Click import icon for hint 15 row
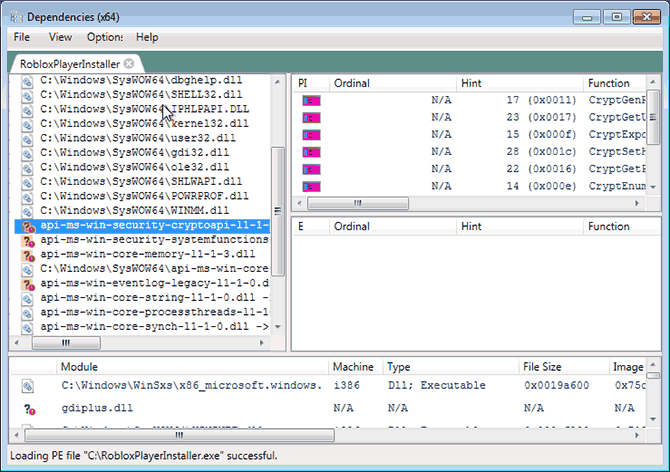670x472 pixels. pos(311,135)
